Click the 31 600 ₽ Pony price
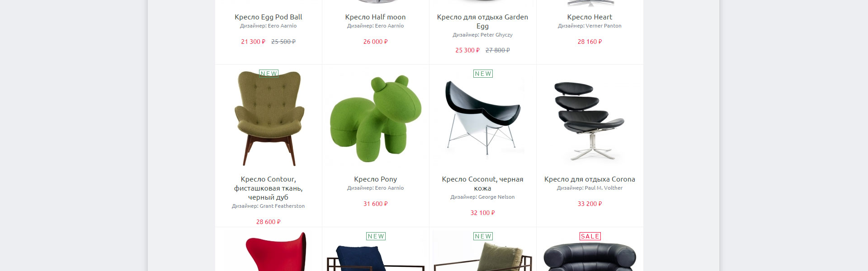Screen dimensions: 868x271 tap(375, 204)
